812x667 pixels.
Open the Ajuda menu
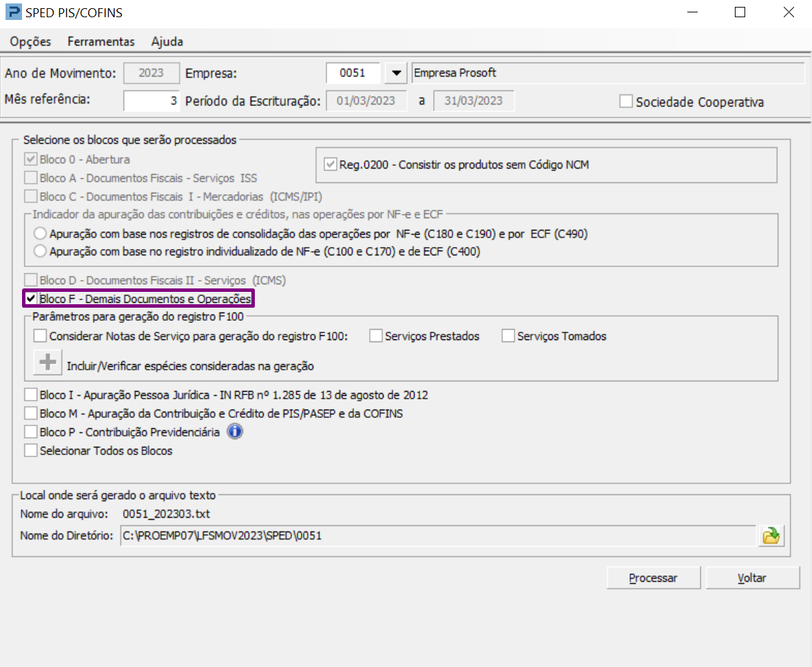[x=167, y=41]
